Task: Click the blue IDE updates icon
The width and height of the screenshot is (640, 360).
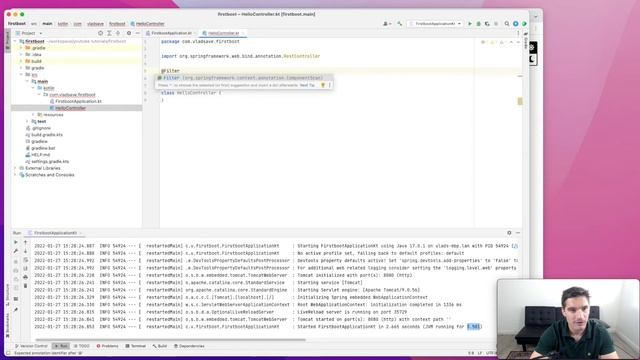Action: [x=516, y=24]
